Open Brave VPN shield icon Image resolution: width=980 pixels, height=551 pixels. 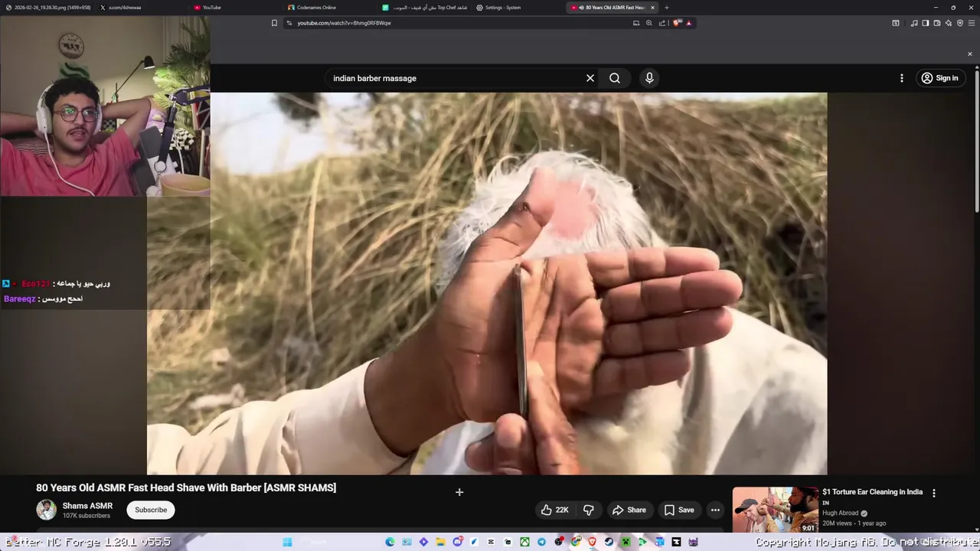click(x=960, y=23)
